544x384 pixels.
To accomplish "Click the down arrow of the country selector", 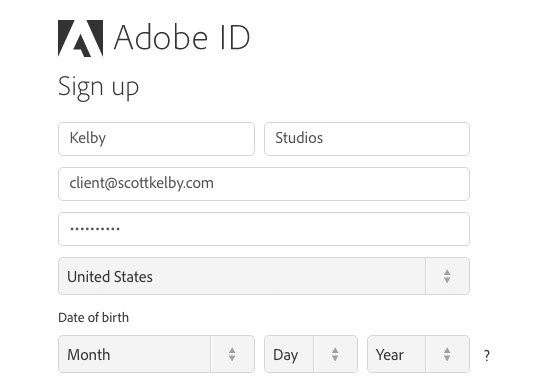I will click(447, 280).
